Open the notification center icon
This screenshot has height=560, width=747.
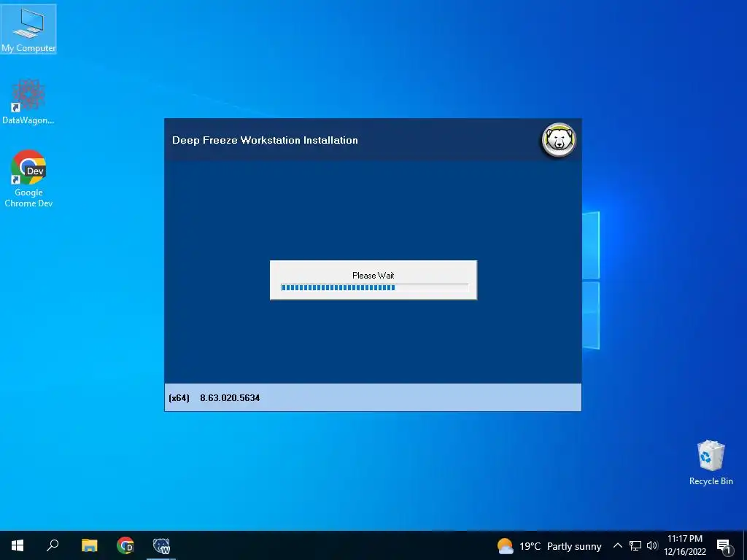click(x=724, y=547)
